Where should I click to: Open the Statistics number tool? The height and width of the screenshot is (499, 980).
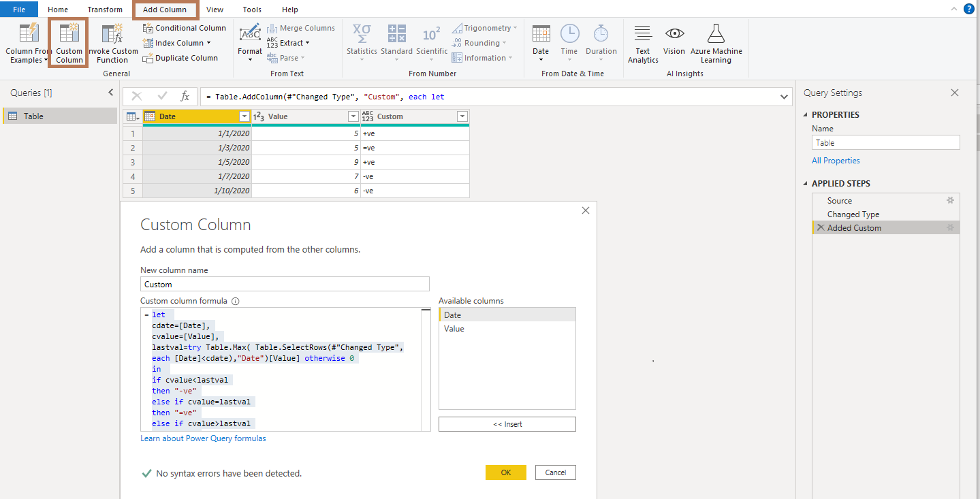pyautogui.click(x=362, y=42)
